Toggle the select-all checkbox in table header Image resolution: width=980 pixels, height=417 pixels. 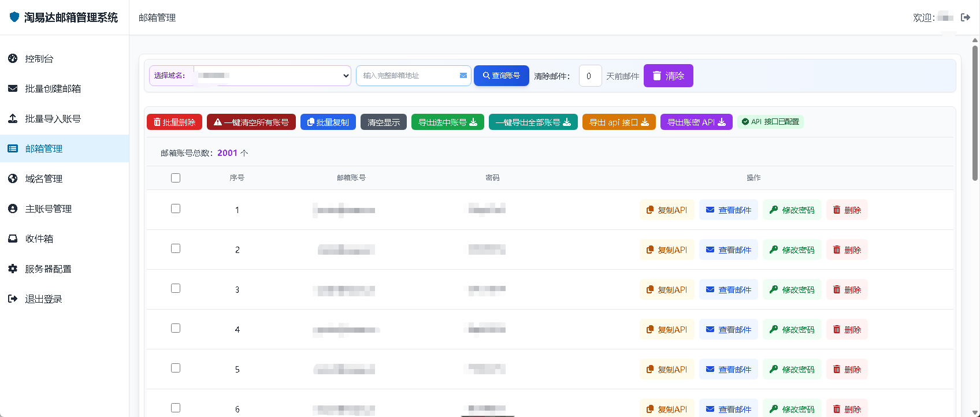(176, 178)
